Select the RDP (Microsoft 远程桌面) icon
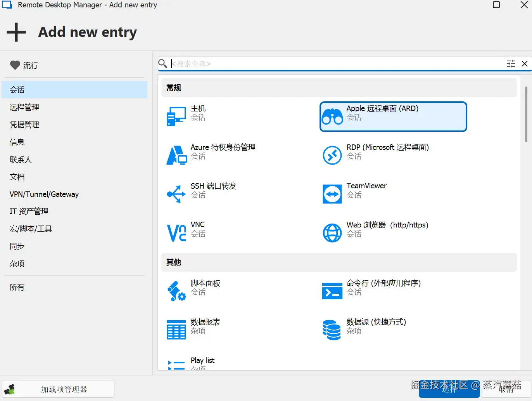Screen dimensions: 532x401 [332, 155]
